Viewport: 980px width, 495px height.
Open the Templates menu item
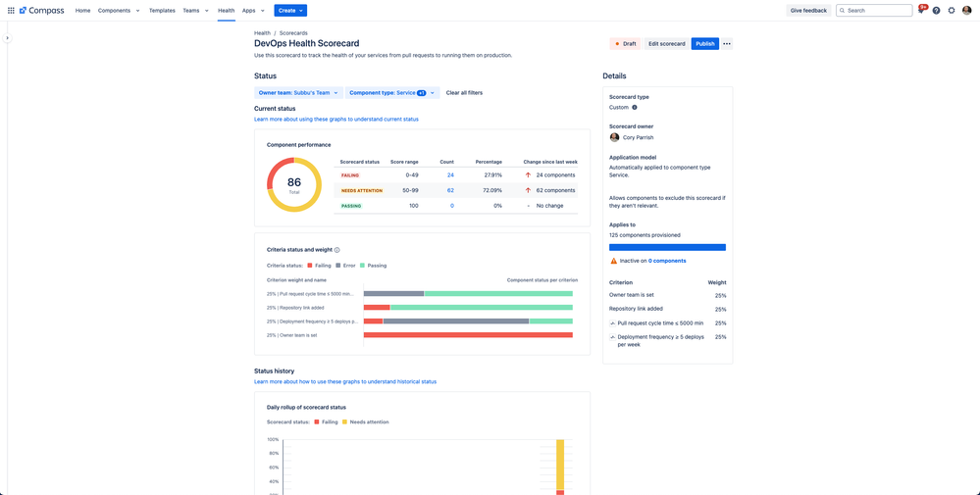162,11
